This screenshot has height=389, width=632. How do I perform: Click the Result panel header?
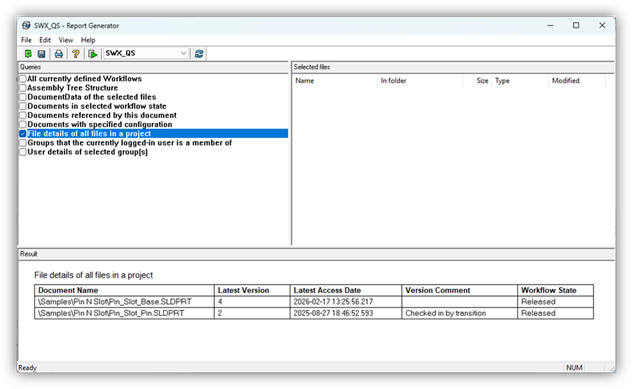coord(316,254)
